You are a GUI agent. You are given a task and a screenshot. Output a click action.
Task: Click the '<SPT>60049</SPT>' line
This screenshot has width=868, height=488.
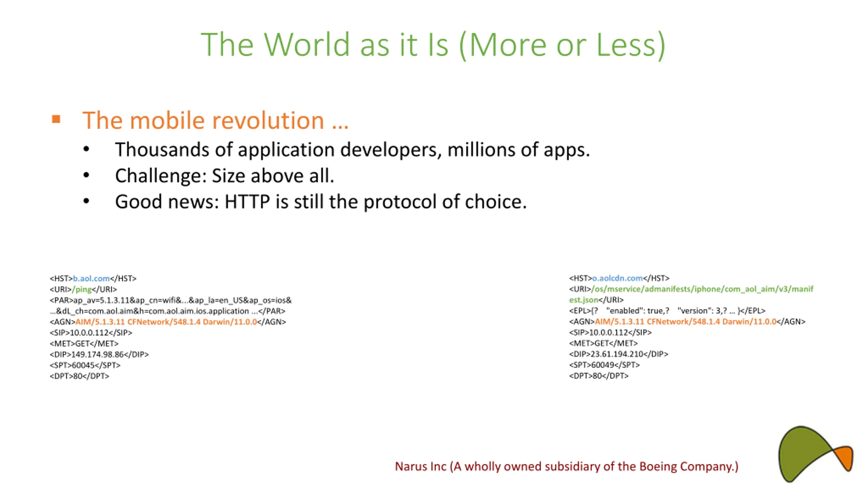[605, 365]
